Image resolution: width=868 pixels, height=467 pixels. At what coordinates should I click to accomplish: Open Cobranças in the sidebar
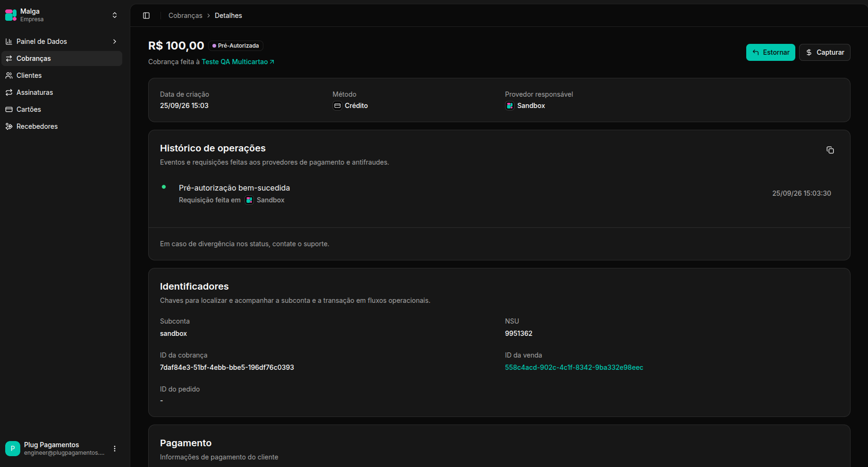pyautogui.click(x=62, y=58)
